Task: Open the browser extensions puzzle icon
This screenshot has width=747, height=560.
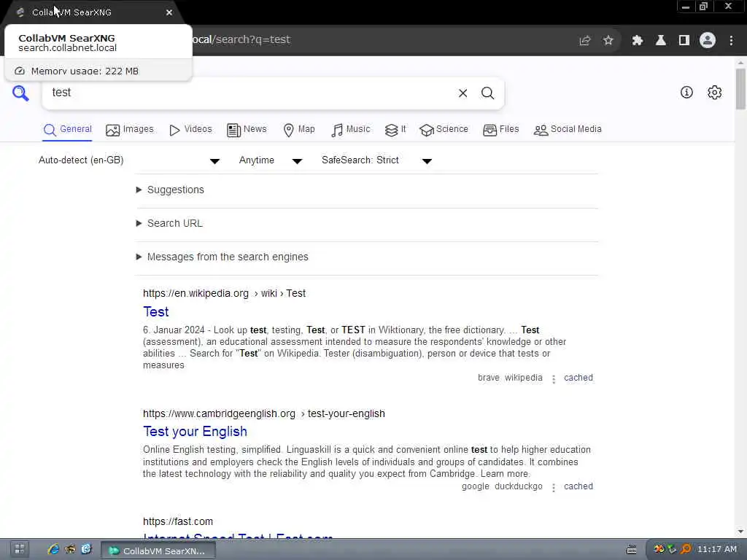Action: click(638, 41)
